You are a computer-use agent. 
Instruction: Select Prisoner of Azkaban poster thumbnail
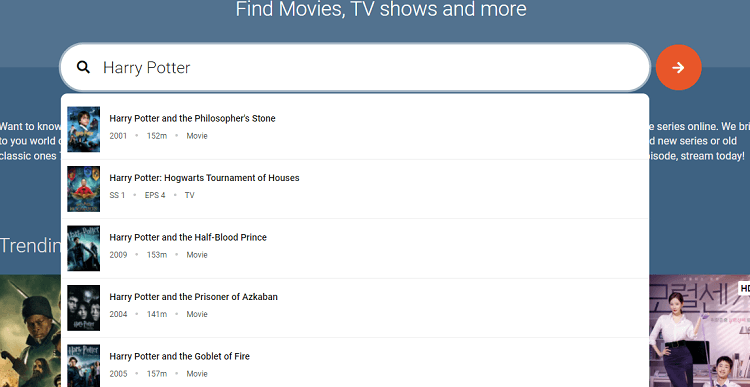click(84, 308)
